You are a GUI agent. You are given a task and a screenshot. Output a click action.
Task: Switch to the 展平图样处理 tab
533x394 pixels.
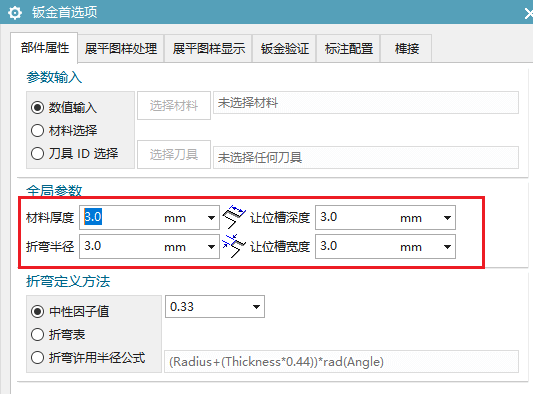121,49
